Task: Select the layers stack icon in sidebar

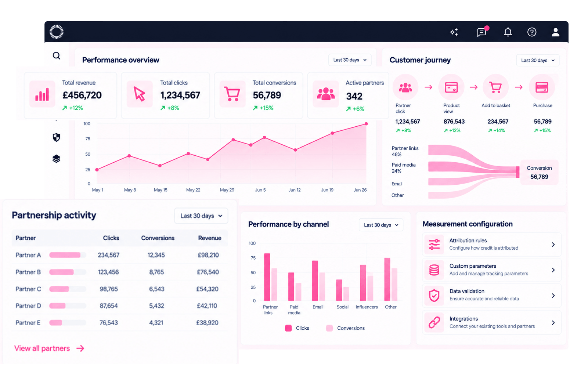Action: [56, 159]
